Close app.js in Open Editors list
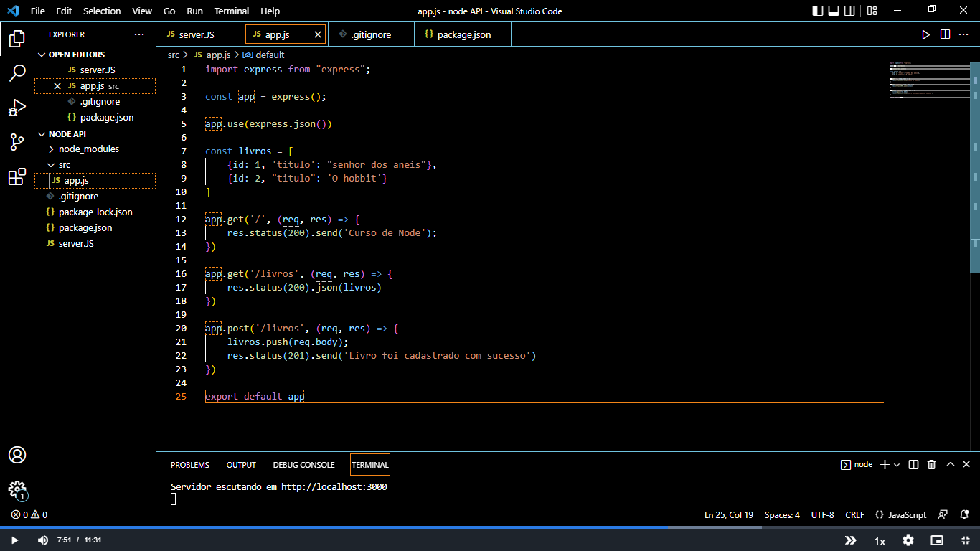Viewport: 980px width, 551px height. (x=57, y=86)
